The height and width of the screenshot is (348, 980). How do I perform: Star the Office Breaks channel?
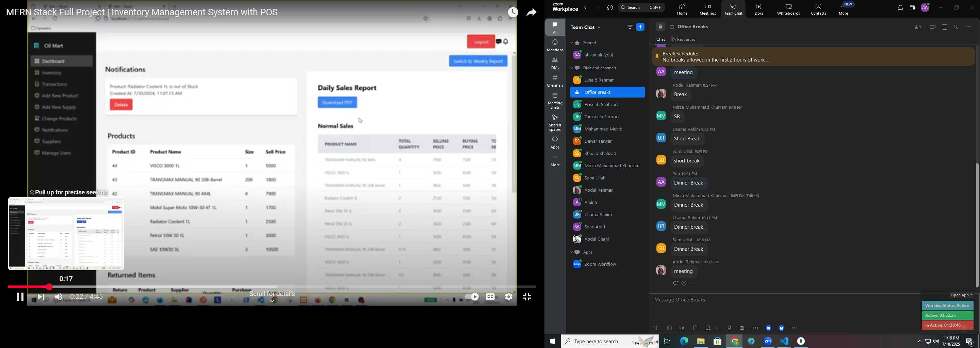click(672, 27)
